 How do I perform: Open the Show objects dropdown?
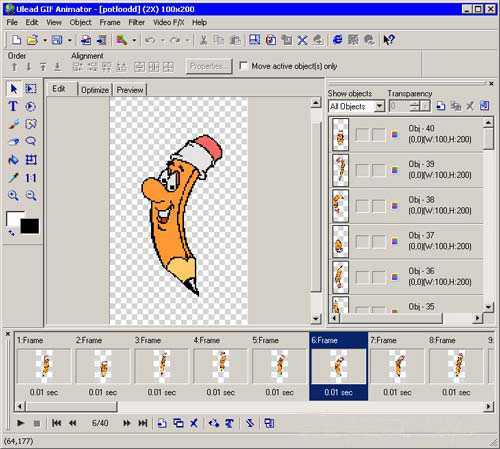pos(379,106)
